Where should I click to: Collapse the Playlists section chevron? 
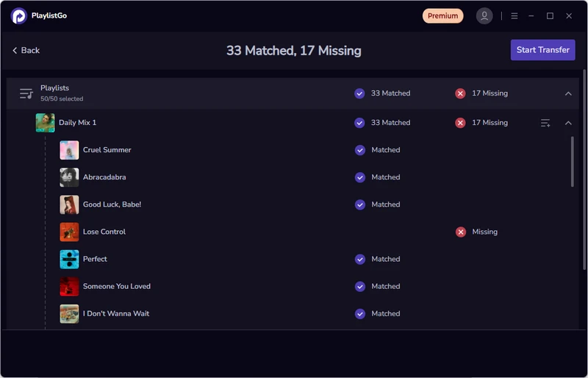568,93
